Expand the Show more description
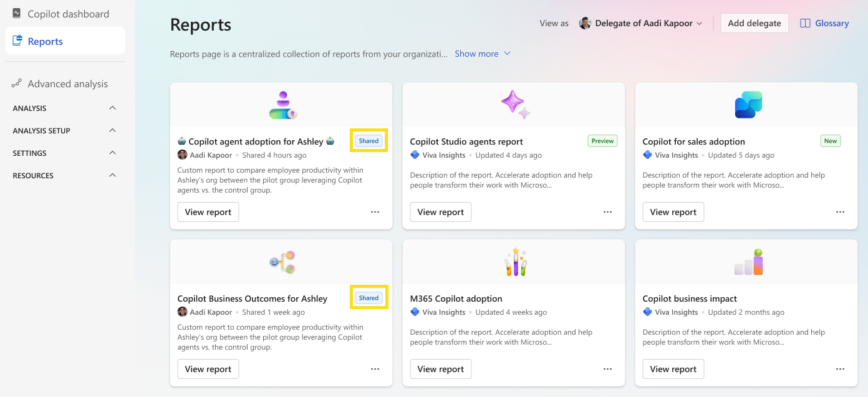 (476, 54)
